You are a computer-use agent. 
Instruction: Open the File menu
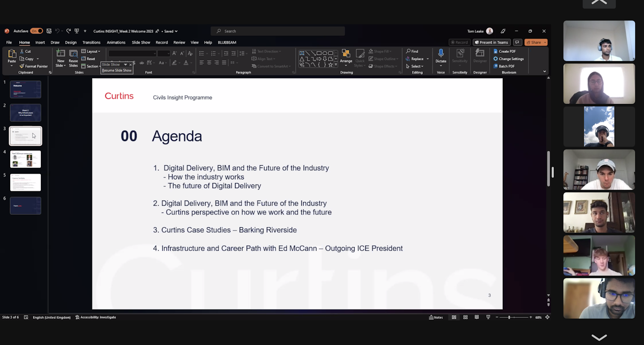9,42
